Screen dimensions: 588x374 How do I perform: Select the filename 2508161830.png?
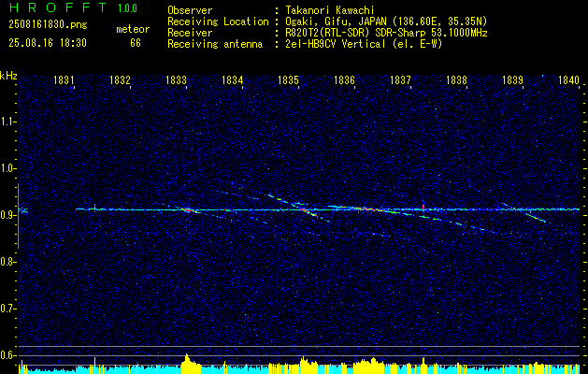[x=48, y=25]
